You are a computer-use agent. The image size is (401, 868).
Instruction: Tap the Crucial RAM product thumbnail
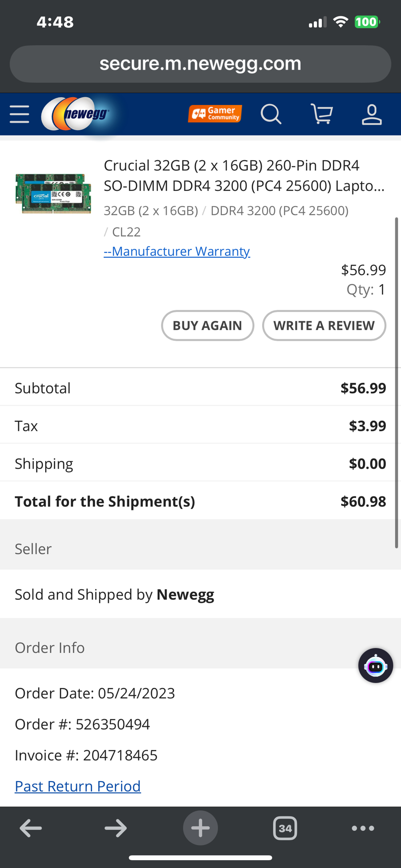click(x=53, y=194)
